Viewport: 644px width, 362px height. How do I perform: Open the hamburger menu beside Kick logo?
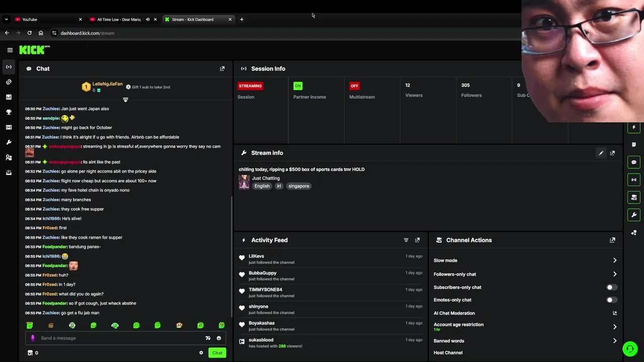point(10,50)
